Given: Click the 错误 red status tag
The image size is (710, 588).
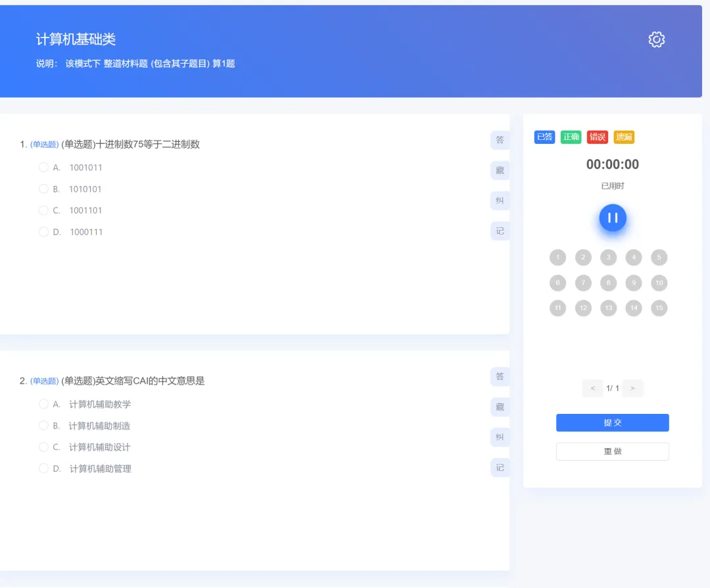Looking at the screenshot, I should [597, 137].
